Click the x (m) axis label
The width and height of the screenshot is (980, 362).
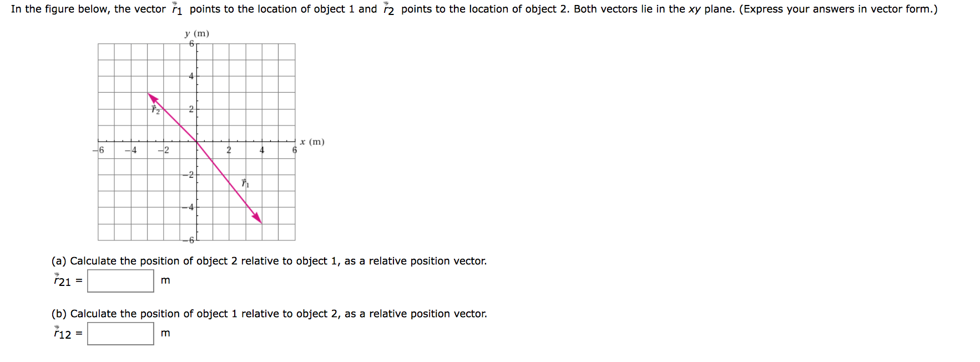coord(312,142)
